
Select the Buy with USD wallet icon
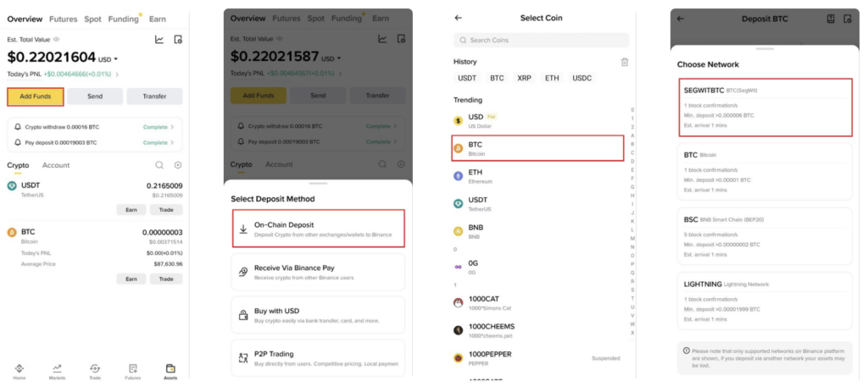coord(243,314)
